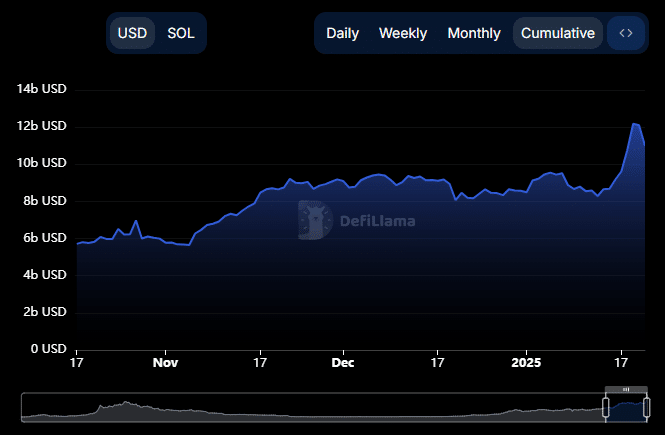Screen dimensions: 665x435
Task: Select the Weekly interval tab
Action: tap(403, 33)
